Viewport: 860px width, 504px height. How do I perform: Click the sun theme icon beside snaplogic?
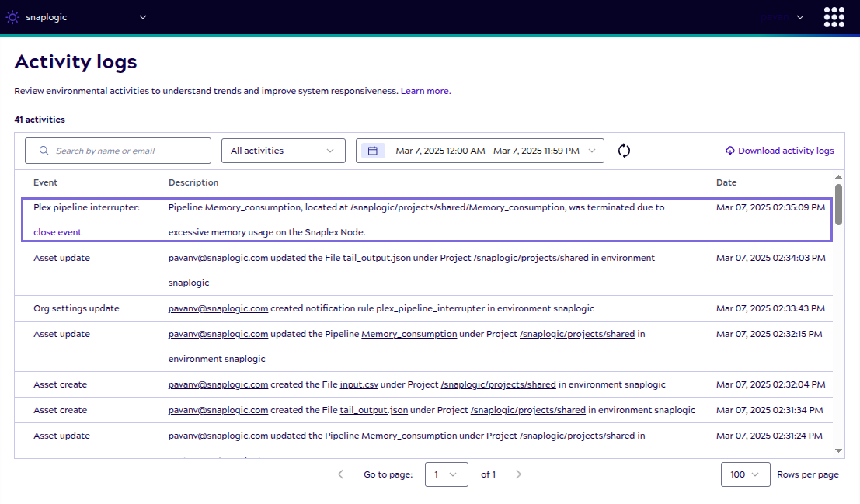coord(12,16)
